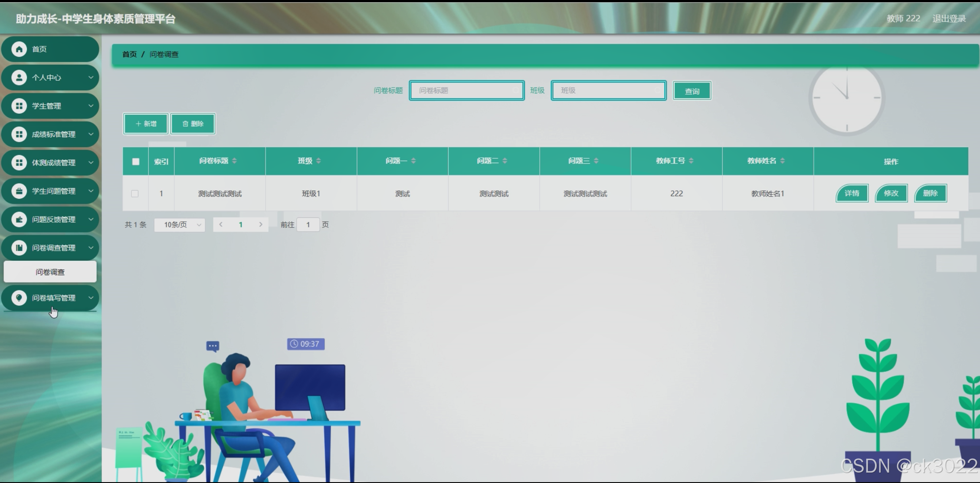
Task: Click the 新增 add button
Action: (146, 124)
